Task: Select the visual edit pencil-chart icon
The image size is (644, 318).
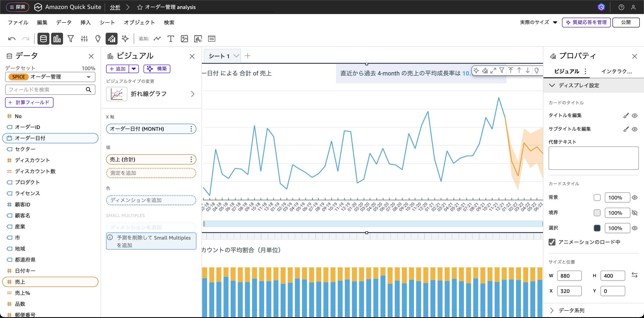Action: (x=112, y=39)
